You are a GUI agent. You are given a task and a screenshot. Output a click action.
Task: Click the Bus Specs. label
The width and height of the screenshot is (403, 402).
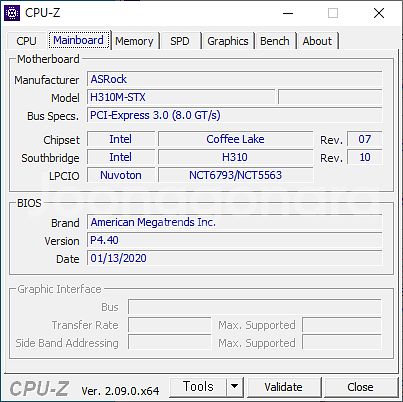(53, 116)
